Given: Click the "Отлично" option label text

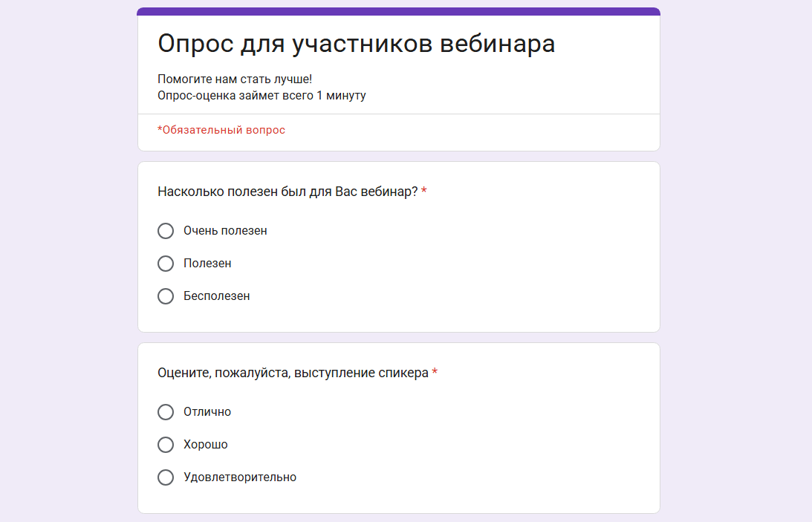Looking at the screenshot, I should coord(207,412).
